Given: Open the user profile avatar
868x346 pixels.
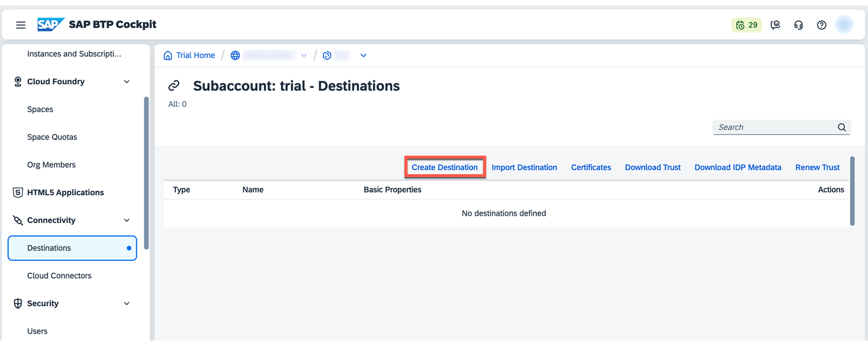Looking at the screenshot, I should (844, 24).
